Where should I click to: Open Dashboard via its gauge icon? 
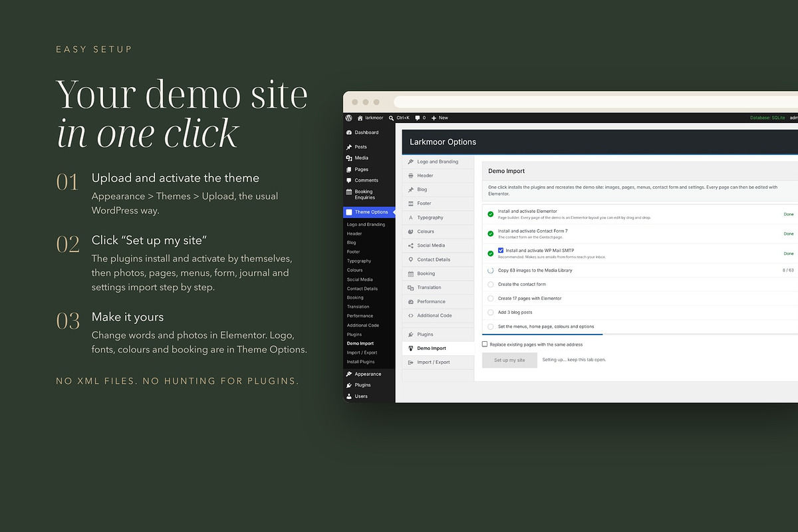click(349, 132)
